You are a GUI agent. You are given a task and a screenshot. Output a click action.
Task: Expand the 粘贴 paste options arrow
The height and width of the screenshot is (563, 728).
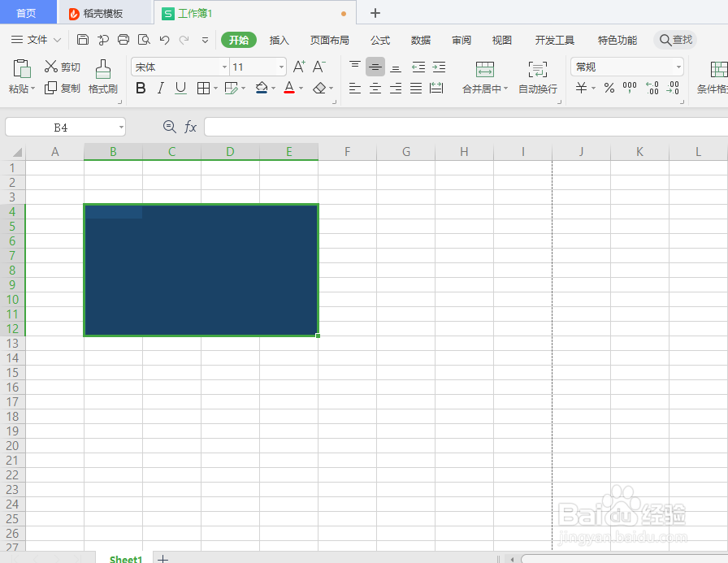[32, 89]
